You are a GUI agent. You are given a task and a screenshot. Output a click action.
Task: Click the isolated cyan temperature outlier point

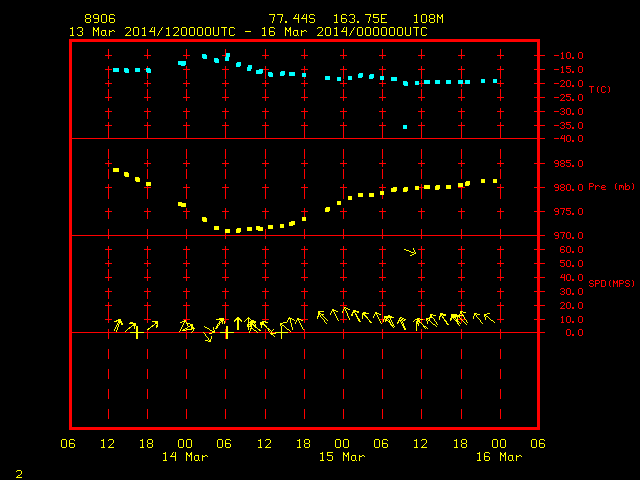pyautogui.click(x=405, y=127)
